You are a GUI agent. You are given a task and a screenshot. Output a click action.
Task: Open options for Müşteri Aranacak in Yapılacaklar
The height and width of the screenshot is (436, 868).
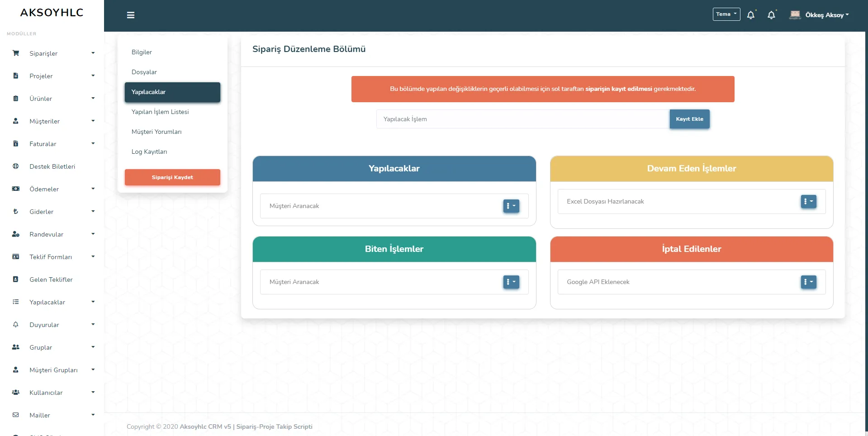[x=511, y=206]
